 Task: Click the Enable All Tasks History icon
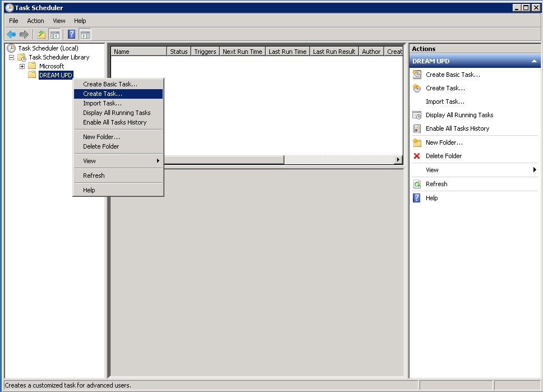pos(417,128)
